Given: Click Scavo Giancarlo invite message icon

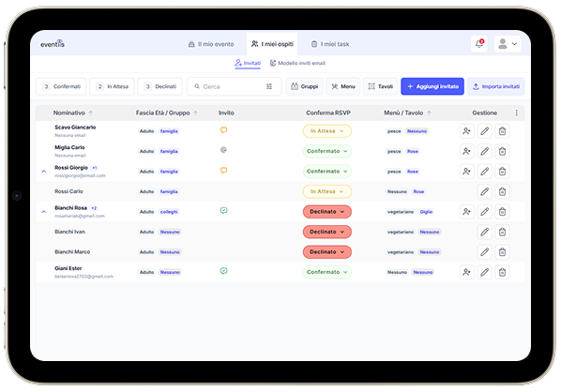Looking at the screenshot, I should click(223, 130).
